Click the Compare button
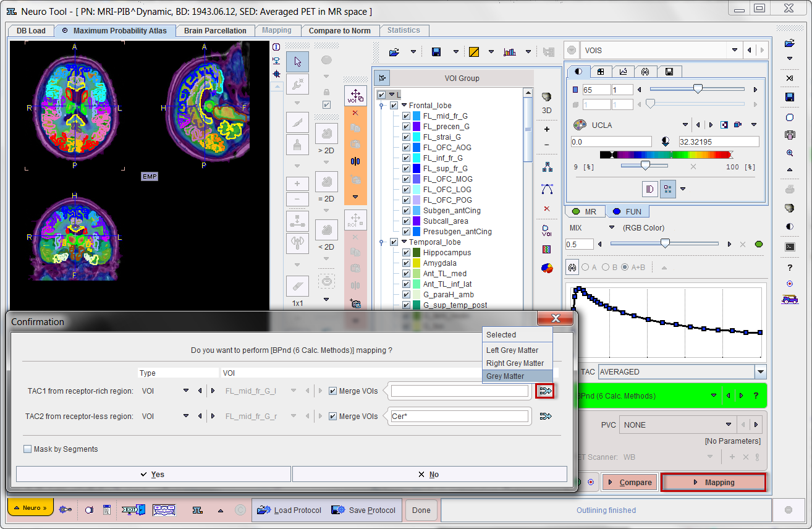Screen dimensions: 812x529 coord(630,482)
